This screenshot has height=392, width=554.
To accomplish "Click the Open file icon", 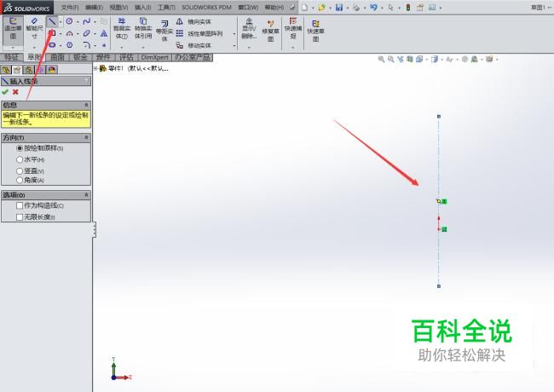I will point(321,8).
